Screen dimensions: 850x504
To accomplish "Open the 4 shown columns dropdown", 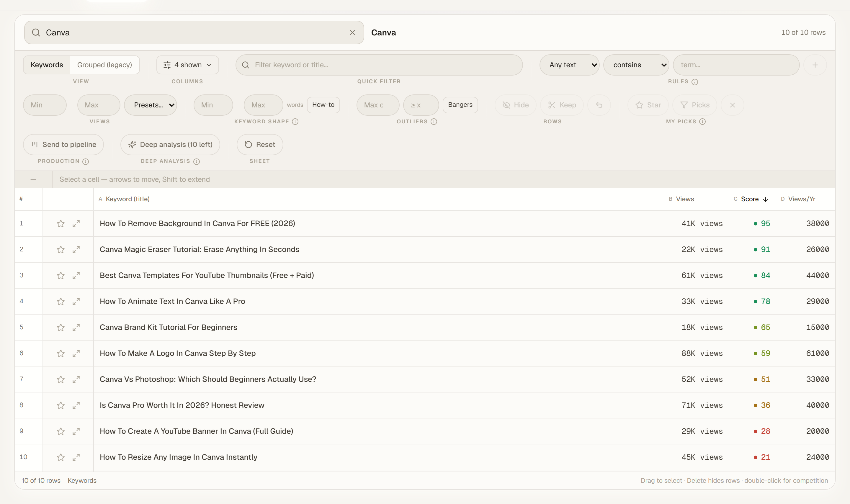I will coord(187,65).
